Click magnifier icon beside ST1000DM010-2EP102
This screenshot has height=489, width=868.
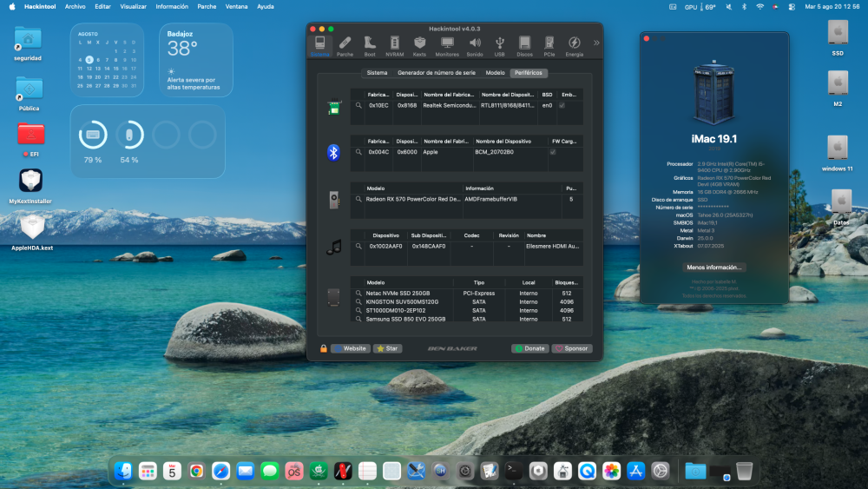(358, 311)
